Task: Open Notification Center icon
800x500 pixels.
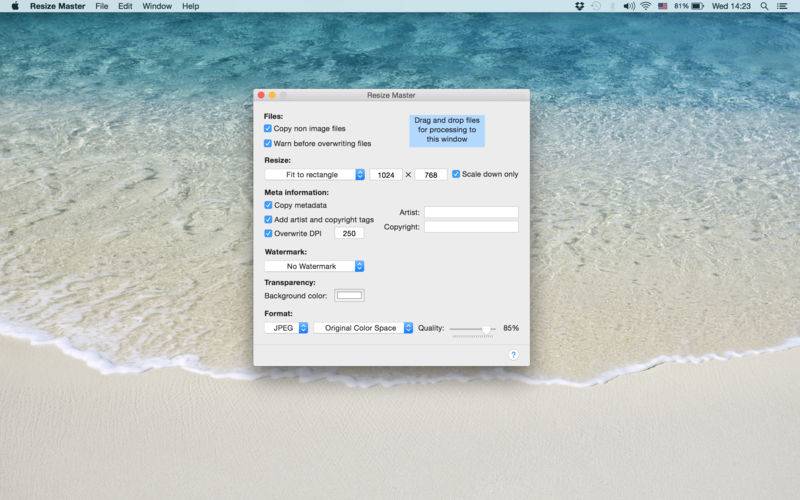Action: coord(782,6)
